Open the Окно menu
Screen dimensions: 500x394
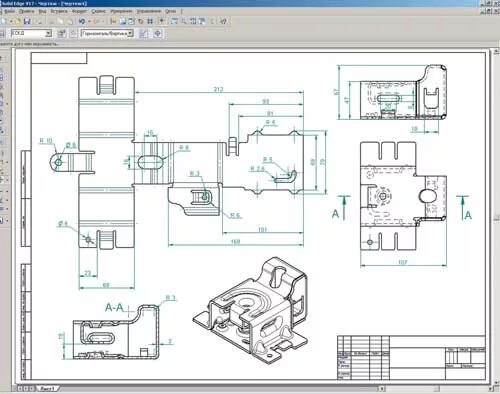click(x=170, y=11)
